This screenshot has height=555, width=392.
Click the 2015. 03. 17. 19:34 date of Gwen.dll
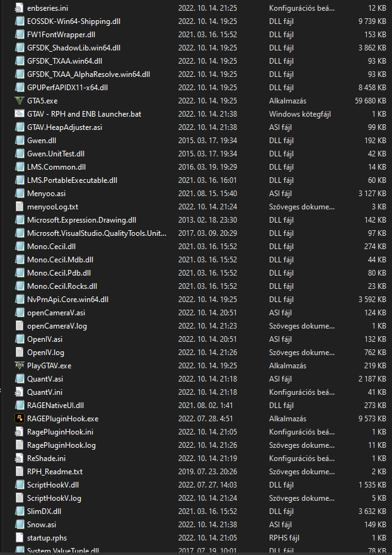[208, 141]
